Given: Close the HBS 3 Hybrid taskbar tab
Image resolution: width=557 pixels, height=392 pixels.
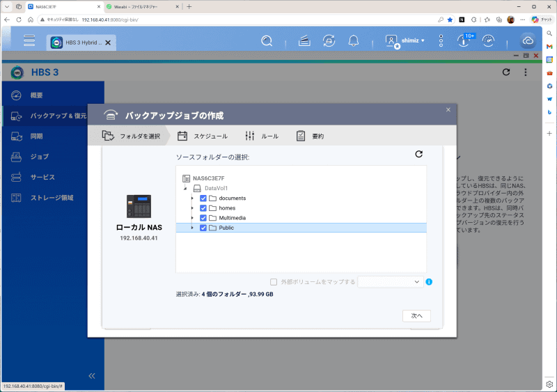Looking at the screenshot, I should (x=108, y=42).
